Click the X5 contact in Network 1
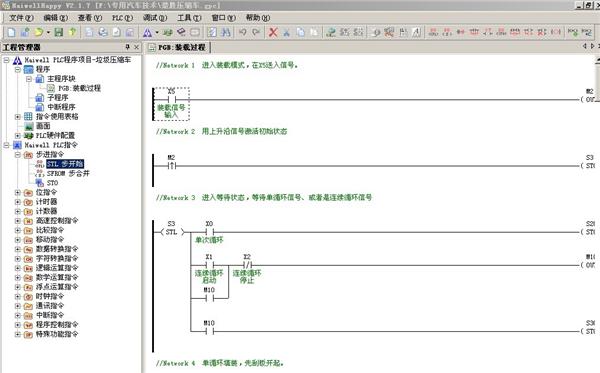The image size is (600, 373). [x=171, y=99]
